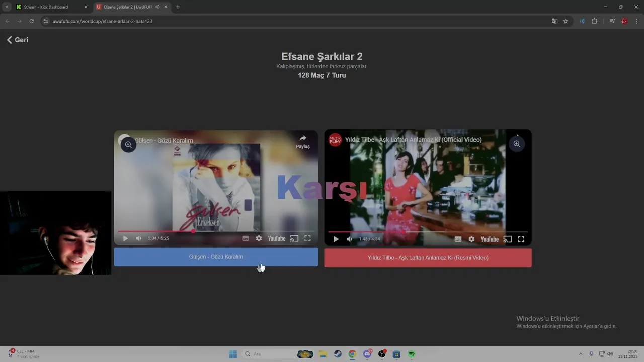Mute audio indicator on Efsane Şarkılar tab
The image size is (644, 362).
tap(157, 7)
